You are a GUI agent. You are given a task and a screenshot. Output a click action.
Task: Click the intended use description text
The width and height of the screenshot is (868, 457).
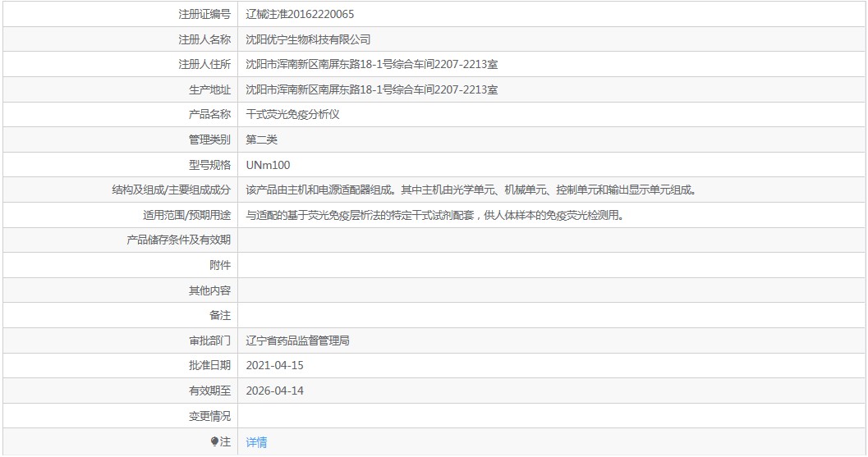(x=435, y=215)
